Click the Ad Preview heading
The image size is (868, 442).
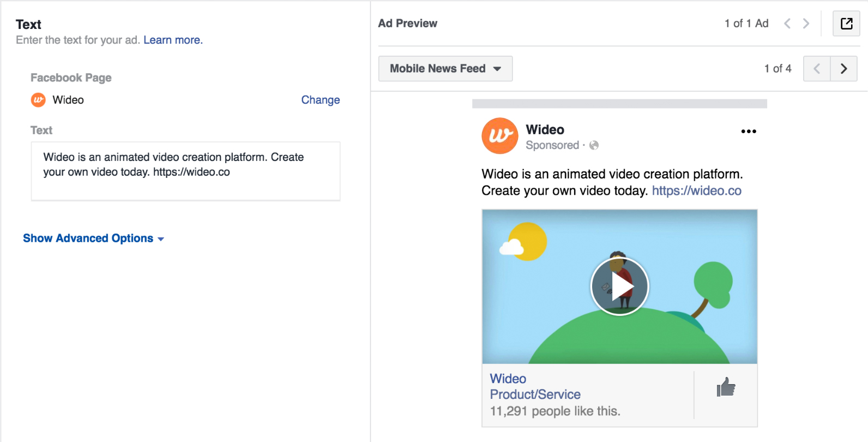point(408,23)
